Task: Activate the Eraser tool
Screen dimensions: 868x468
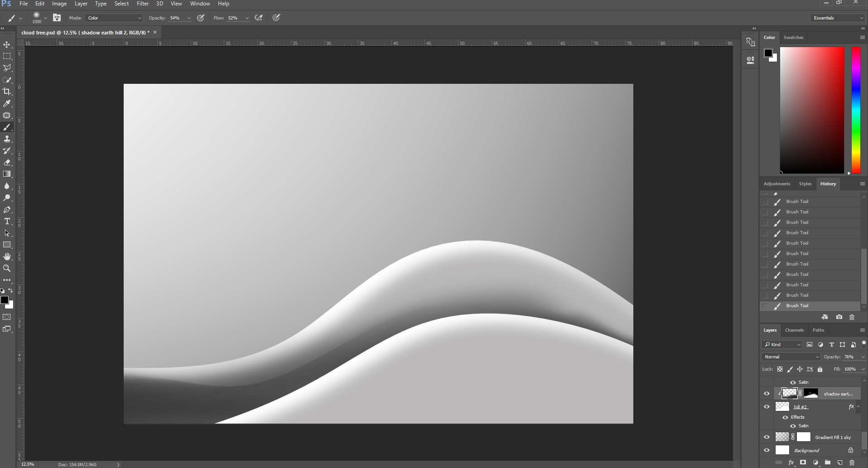Action: [x=7, y=162]
